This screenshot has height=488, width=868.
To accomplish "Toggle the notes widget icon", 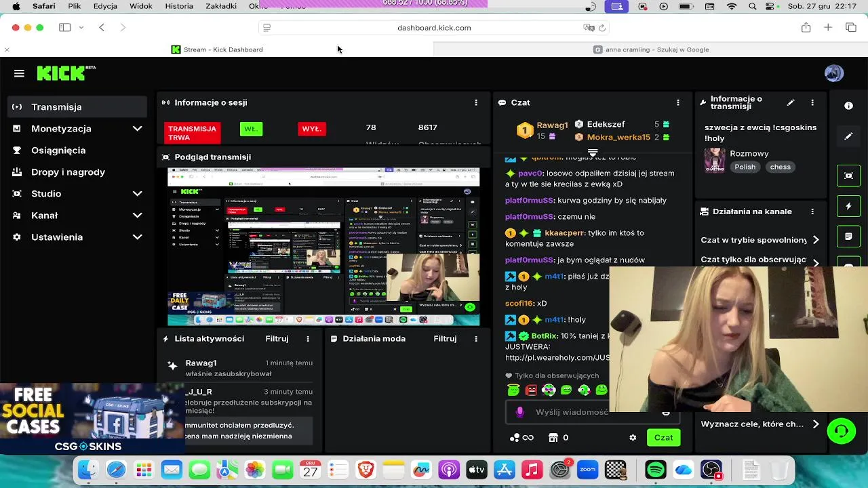I will click(848, 237).
